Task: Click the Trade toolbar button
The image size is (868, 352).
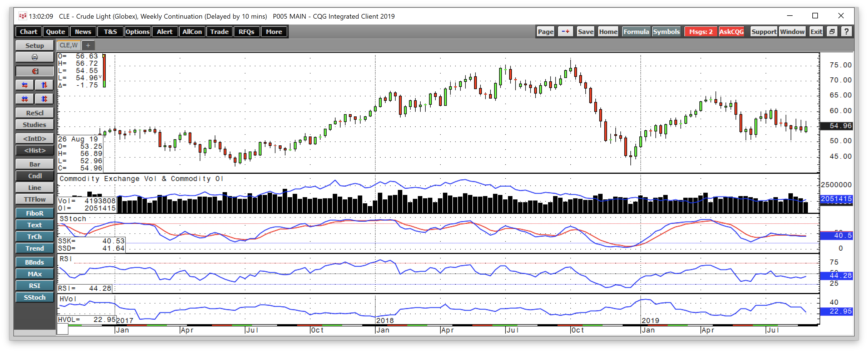Action: click(219, 32)
